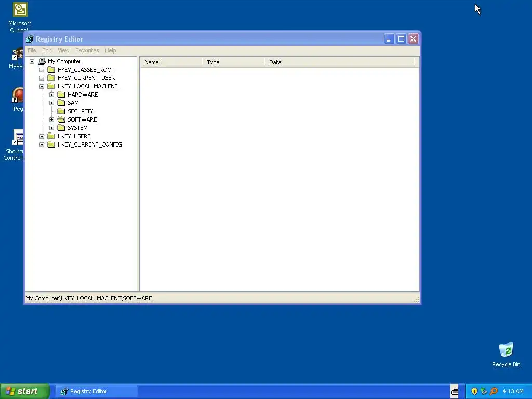Select the HARDWARE key label
This screenshot has height=399, width=532.
click(x=83, y=95)
